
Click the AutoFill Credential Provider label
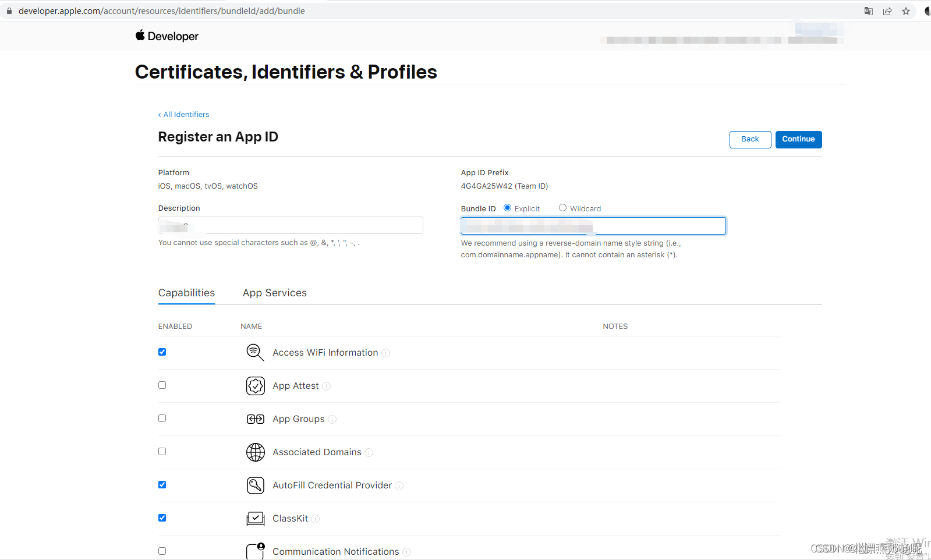click(332, 485)
